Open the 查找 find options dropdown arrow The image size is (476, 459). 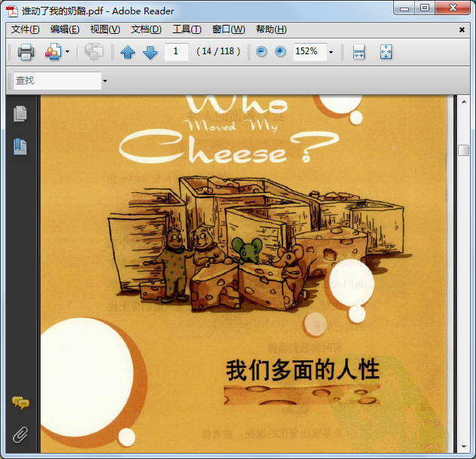[x=105, y=81]
